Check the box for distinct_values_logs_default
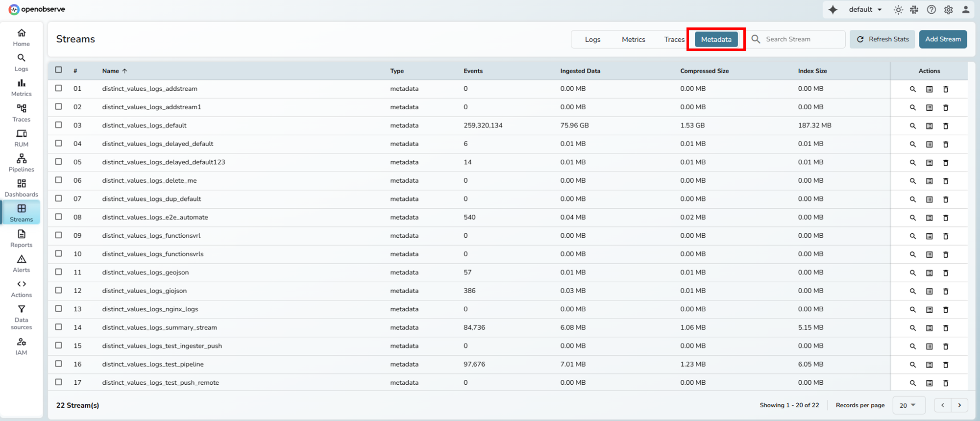Image resolution: width=980 pixels, height=421 pixels. click(x=59, y=125)
